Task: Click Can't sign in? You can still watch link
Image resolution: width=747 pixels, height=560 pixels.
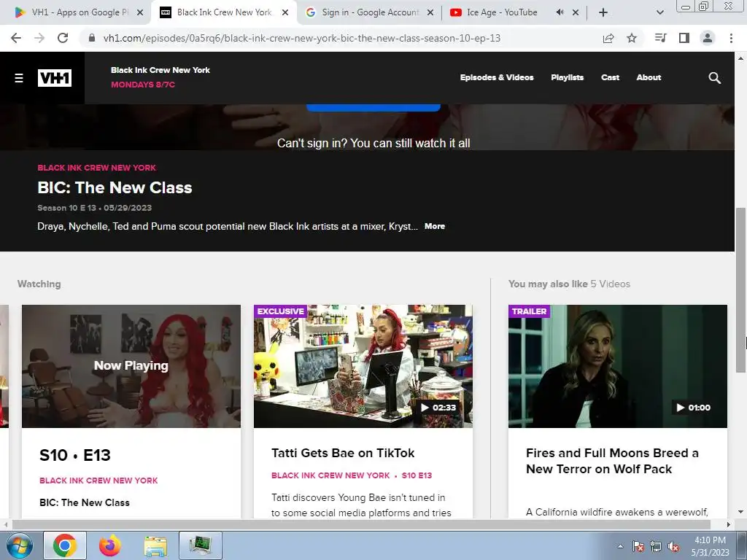Action: (373, 144)
